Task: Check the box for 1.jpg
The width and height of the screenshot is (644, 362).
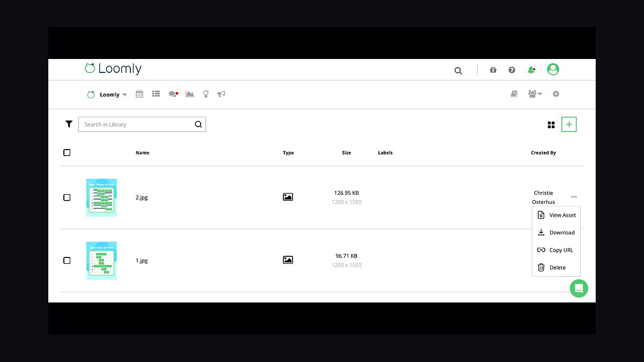Action: (x=67, y=260)
